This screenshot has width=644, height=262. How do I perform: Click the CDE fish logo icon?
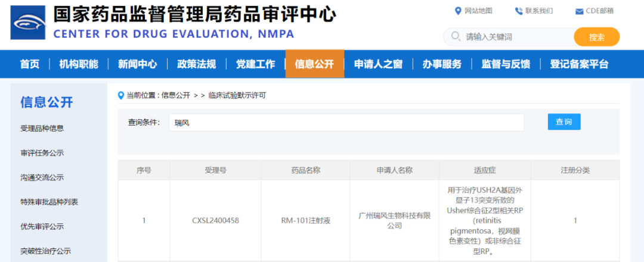27,23
